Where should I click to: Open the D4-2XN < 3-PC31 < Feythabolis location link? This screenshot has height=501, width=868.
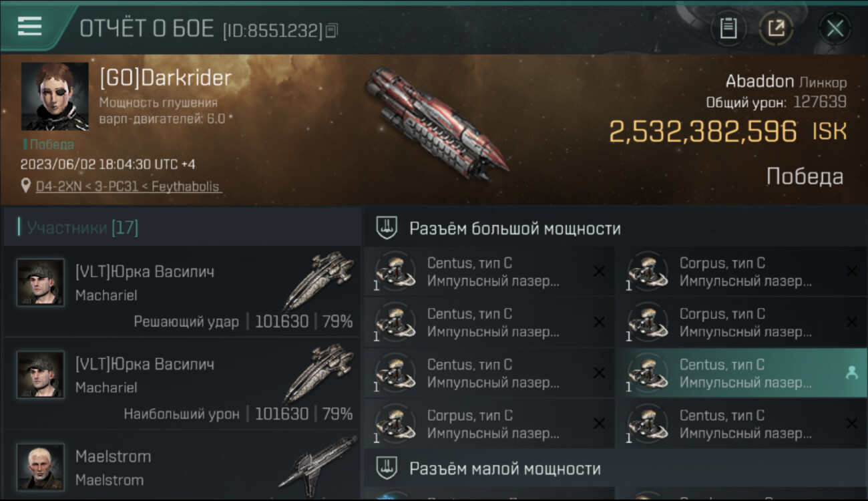(x=128, y=186)
